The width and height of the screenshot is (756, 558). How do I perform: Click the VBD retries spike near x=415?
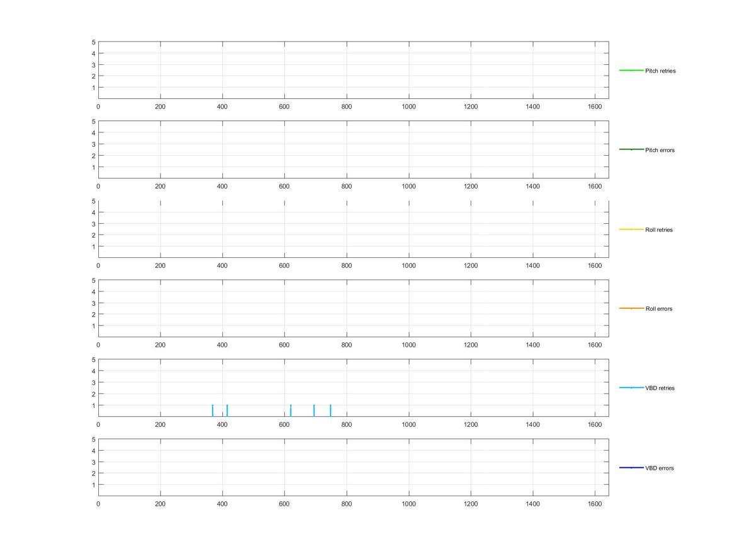227,410
